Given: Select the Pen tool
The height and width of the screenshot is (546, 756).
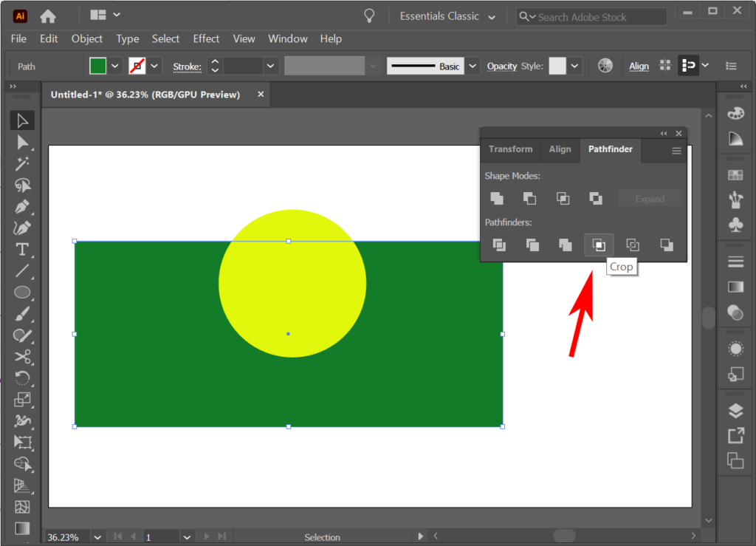Looking at the screenshot, I should 22,208.
